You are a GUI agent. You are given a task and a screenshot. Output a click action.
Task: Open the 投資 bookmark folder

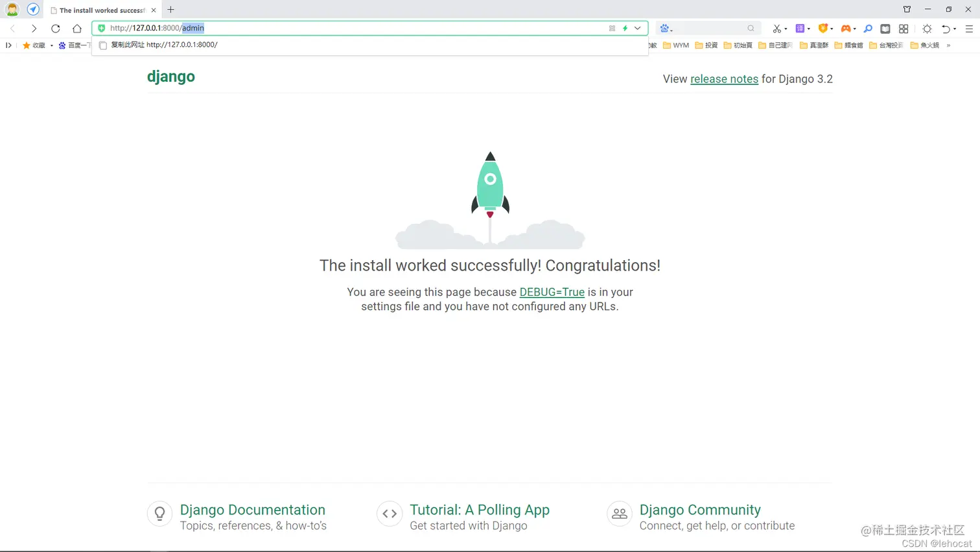706,45
